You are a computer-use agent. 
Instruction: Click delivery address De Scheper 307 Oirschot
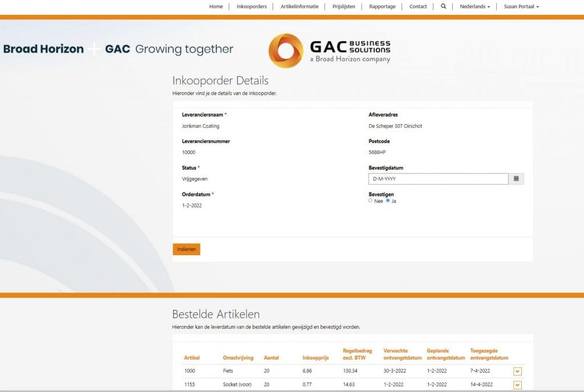(x=395, y=126)
